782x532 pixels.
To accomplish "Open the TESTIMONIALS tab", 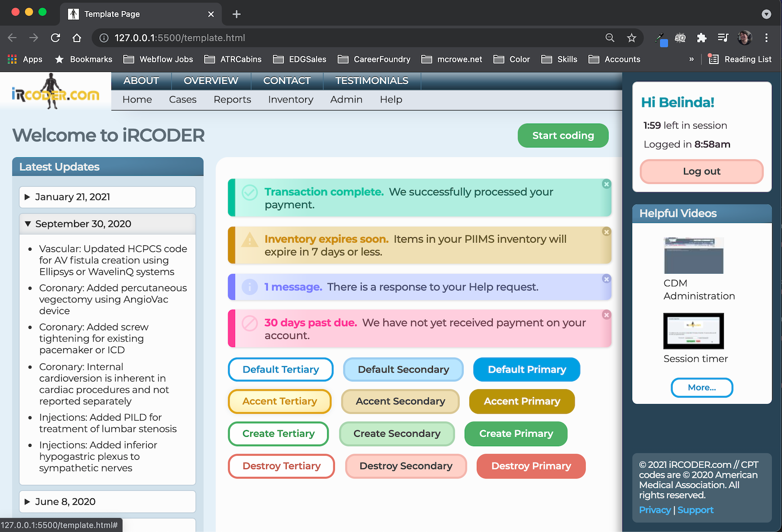I will [372, 81].
